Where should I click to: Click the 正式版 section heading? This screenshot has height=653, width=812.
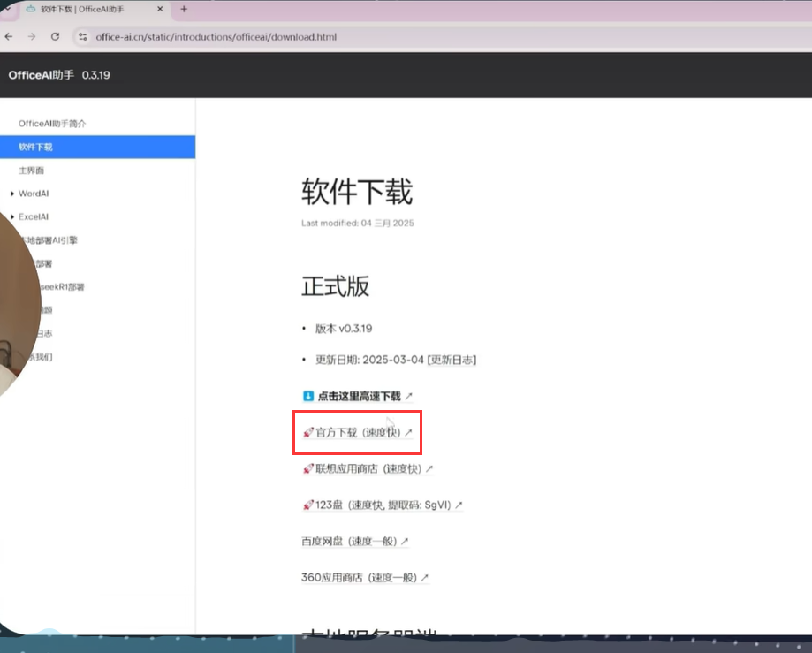336,285
